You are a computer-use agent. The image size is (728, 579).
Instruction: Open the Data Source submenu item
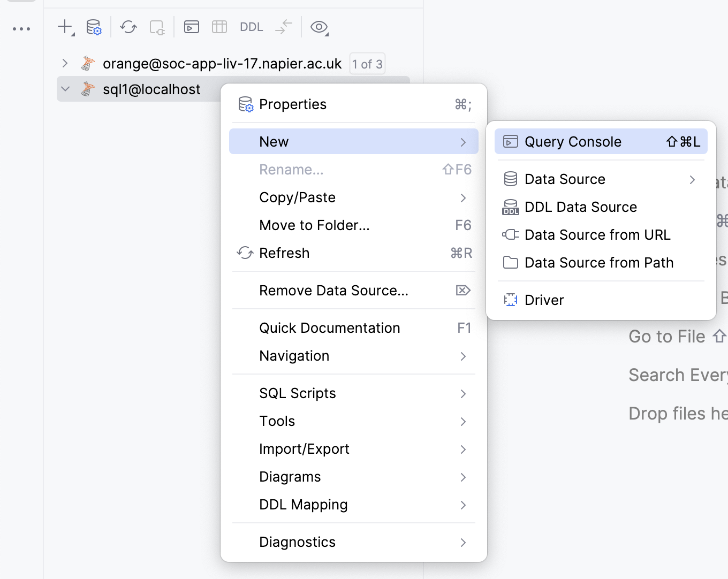point(601,179)
